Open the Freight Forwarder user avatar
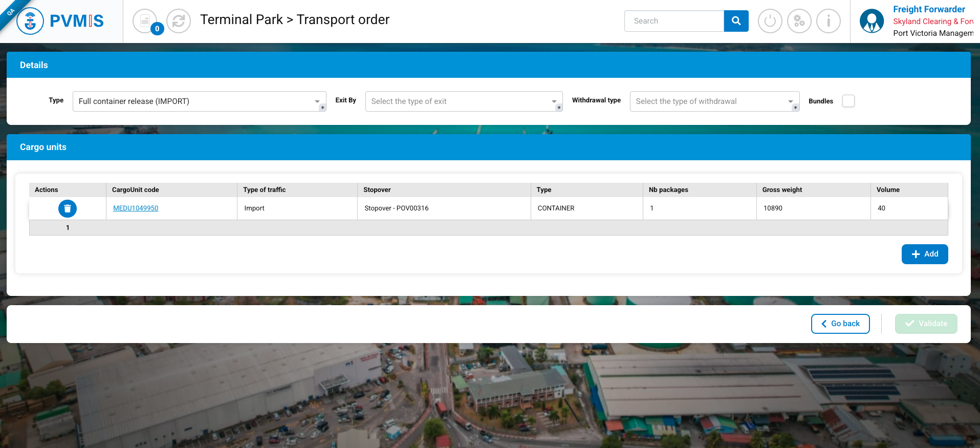This screenshot has width=980, height=448. pyautogui.click(x=872, y=21)
